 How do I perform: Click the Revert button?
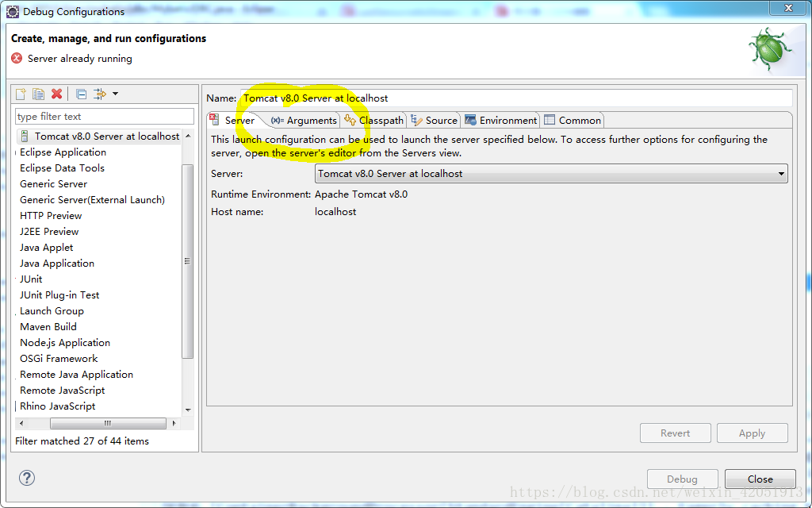(675, 433)
